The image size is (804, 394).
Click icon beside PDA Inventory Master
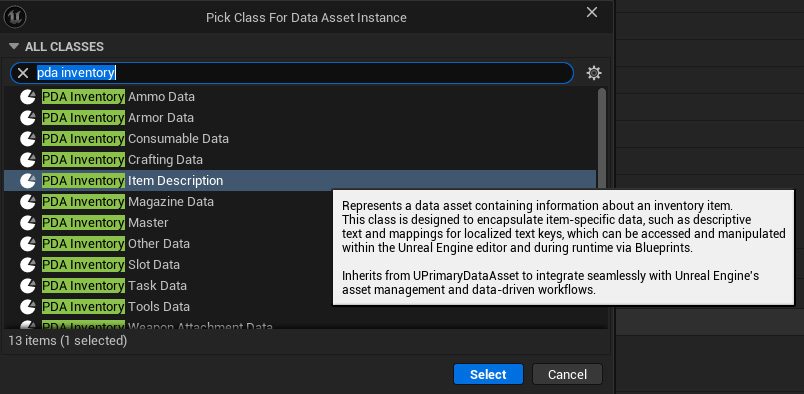[x=28, y=223]
